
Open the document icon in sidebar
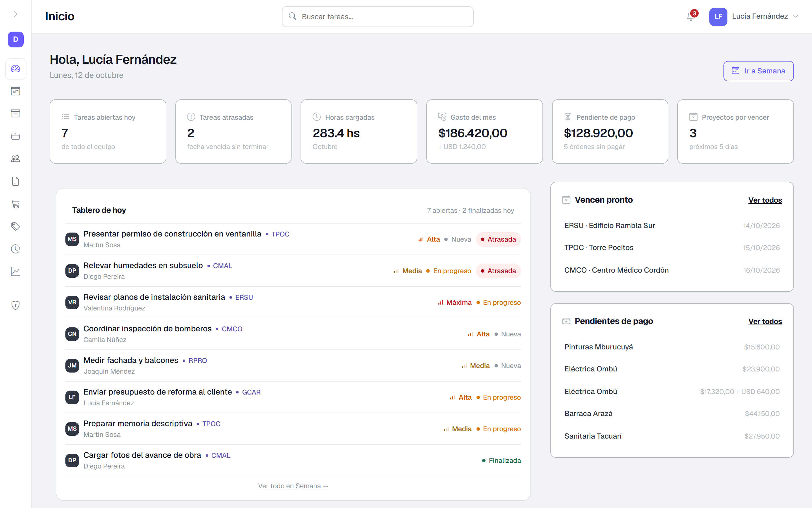click(16, 181)
